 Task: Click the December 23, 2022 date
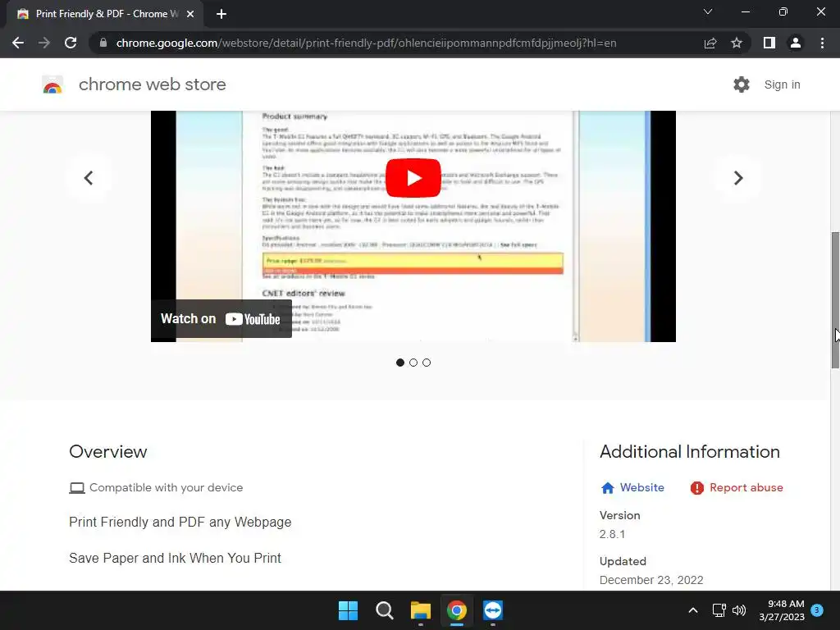[651, 580]
